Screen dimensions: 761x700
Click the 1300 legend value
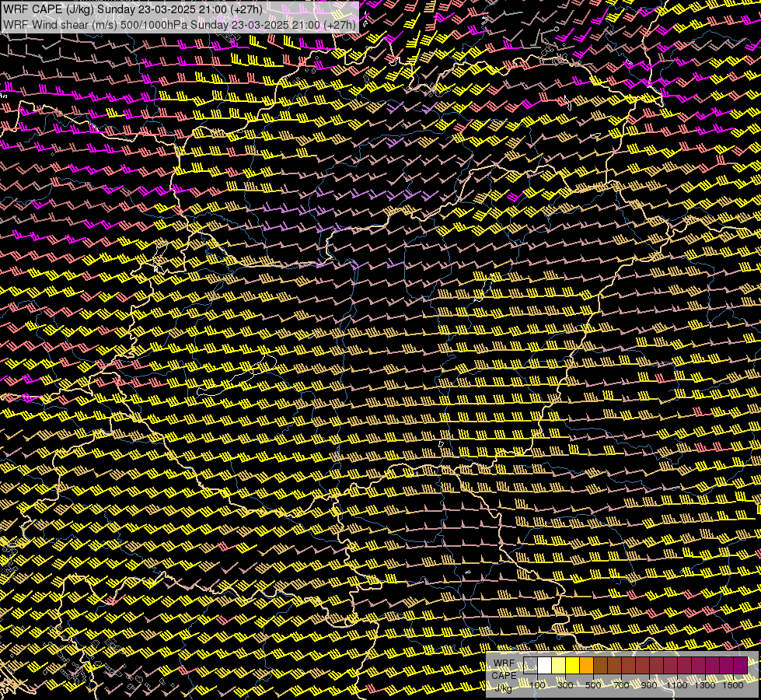[705, 685]
